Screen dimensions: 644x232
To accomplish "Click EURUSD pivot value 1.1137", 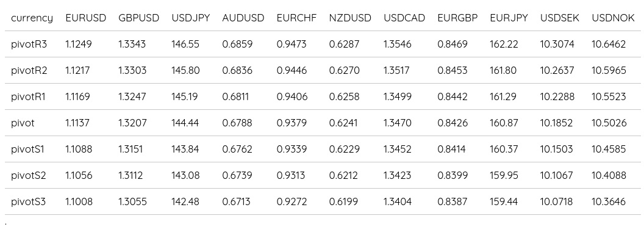I will [77, 123].
